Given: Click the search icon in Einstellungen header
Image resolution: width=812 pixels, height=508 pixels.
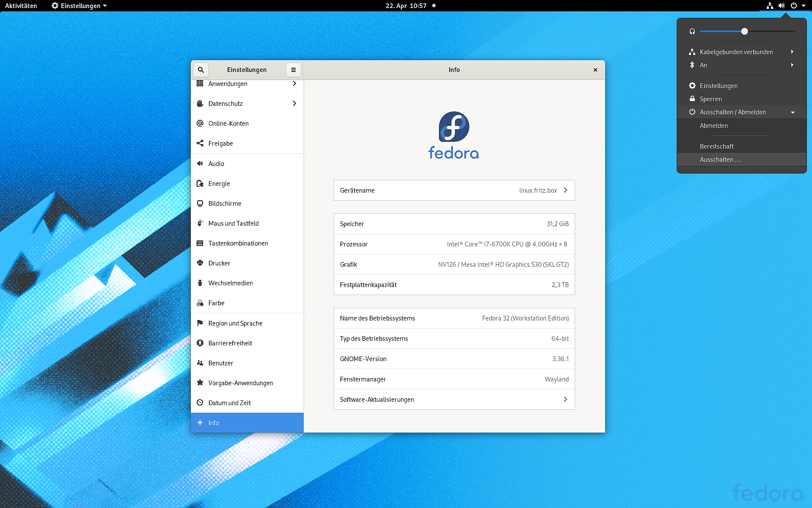Looking at the screenshot, I should (x=201, y=70).
